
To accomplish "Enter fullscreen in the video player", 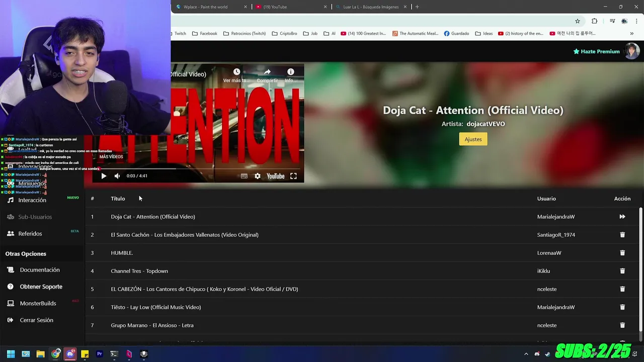I will click(x=293, y=176).
